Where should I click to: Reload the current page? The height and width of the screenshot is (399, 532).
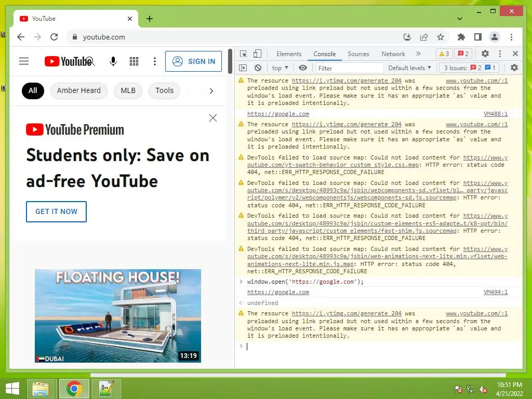pos(54,37)
